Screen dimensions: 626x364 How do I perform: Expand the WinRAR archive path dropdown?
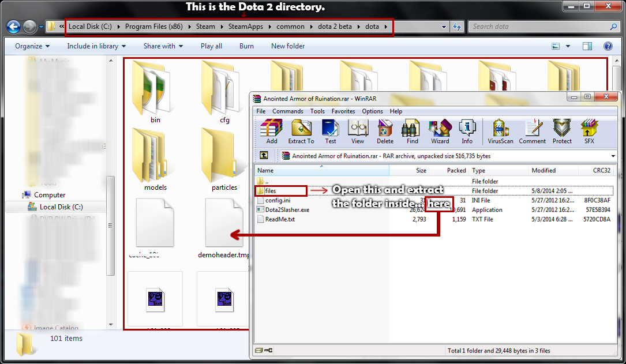(x=613, y=156)
